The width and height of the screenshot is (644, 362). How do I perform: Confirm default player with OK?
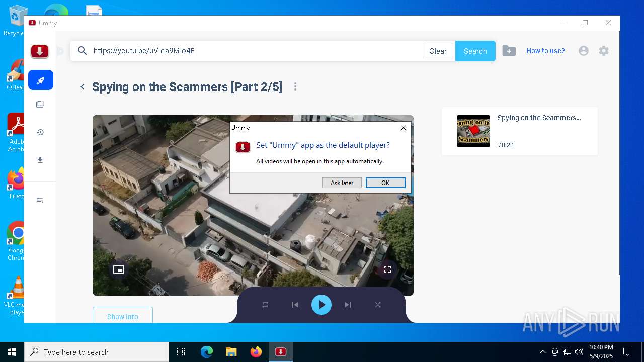385,183
